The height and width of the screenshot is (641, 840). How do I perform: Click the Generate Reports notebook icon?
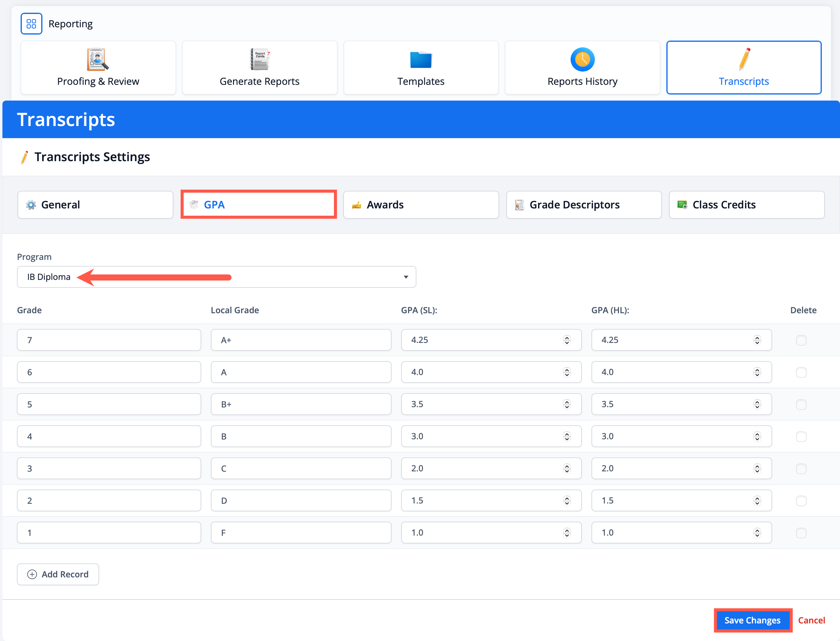pos(259,59)
